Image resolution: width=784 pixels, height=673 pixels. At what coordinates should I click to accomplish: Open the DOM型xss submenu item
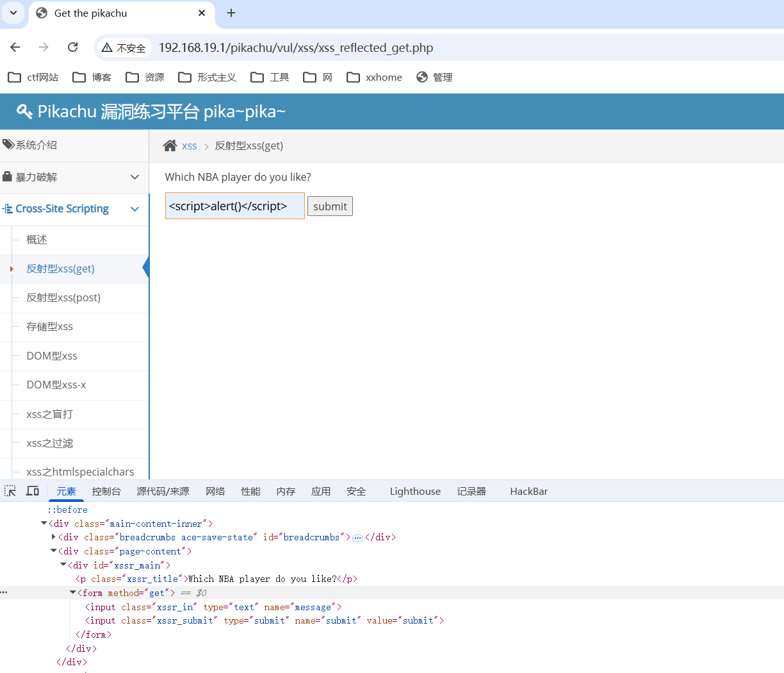click(x=52, y=356)
